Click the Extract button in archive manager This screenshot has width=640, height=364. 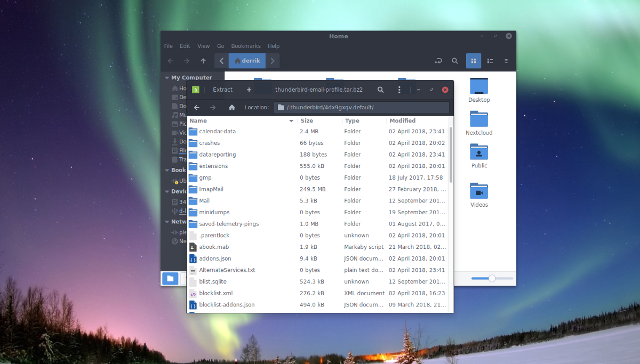click(x=222, y=90)
